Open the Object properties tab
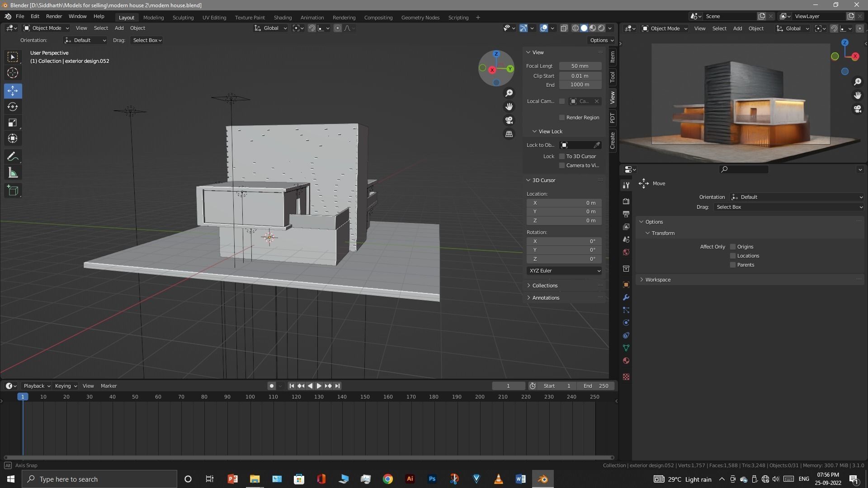Viewport: 868px width, 488px height. pos(626,285)
